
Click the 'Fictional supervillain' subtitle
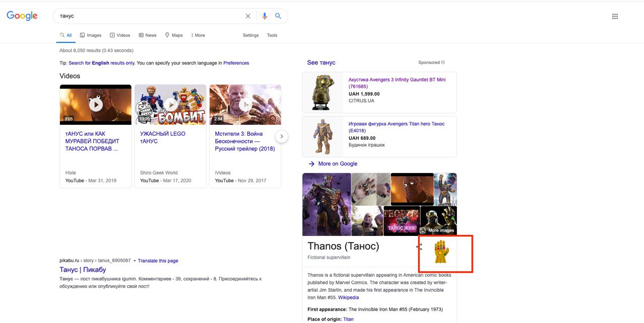click(329, 257)
